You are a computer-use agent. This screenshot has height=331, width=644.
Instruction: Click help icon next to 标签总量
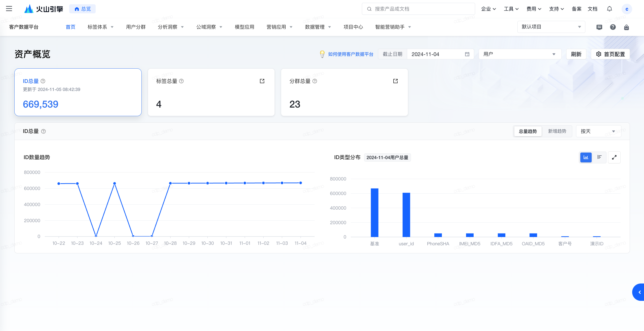(181, 81)
